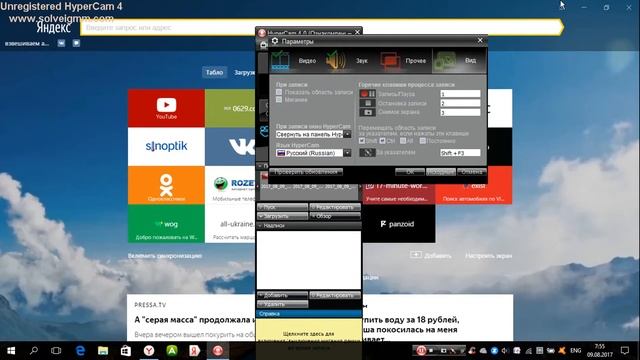Close the Параметры dialog
The image size is (640, 360).
480,40
